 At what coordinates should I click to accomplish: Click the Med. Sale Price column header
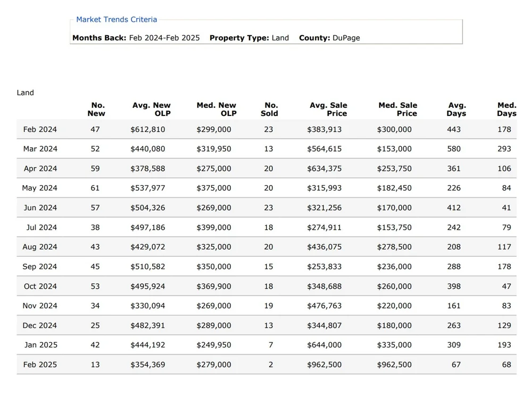click(x=398, y=109)
